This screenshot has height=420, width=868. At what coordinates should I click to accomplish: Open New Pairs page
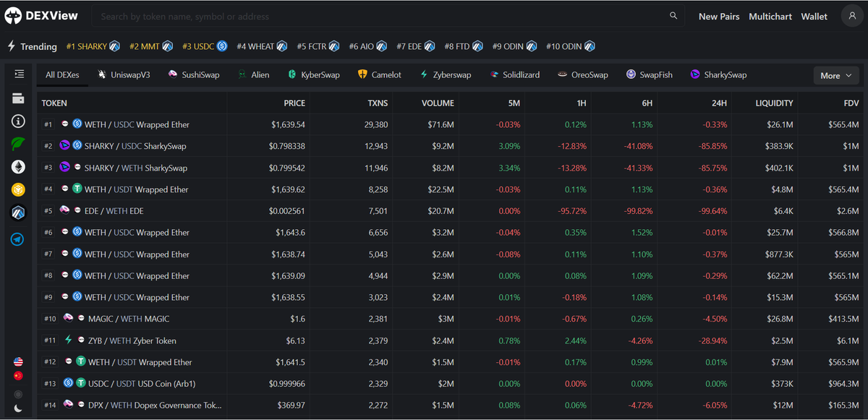tap(719, 16)
